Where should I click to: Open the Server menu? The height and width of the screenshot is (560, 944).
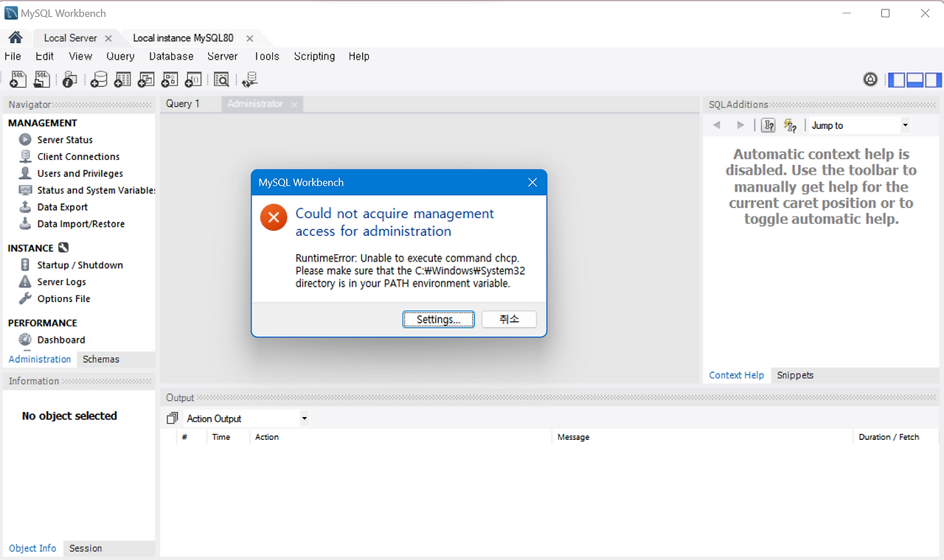pyautogui.click(x=222, y=57)
